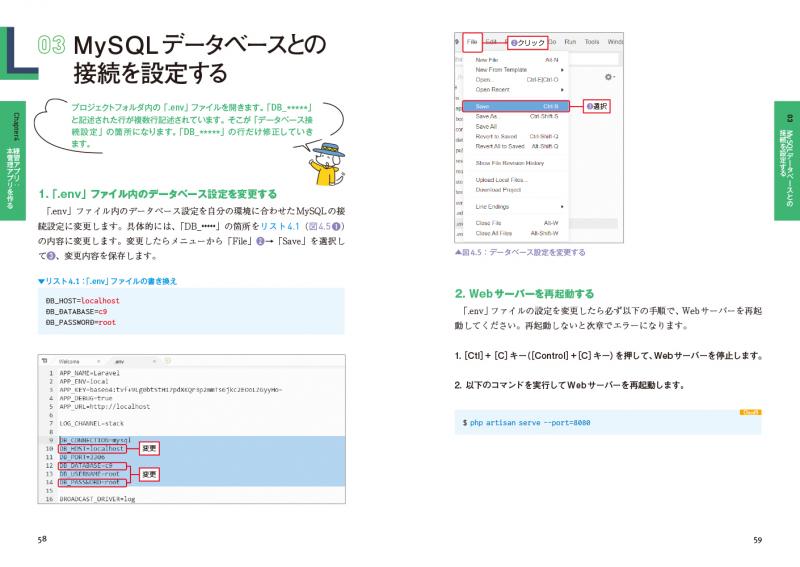Choose Revert to Saved menu entry
The image size is (800, 567).
pos(516,136)
